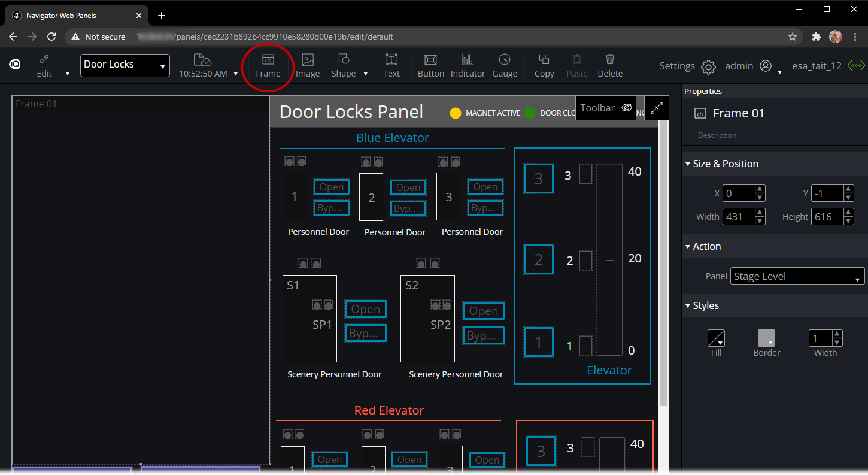Viewport: 868px width, 475px height.
Task: Expand panel to fullscreen view
Action: click(657, 108)
